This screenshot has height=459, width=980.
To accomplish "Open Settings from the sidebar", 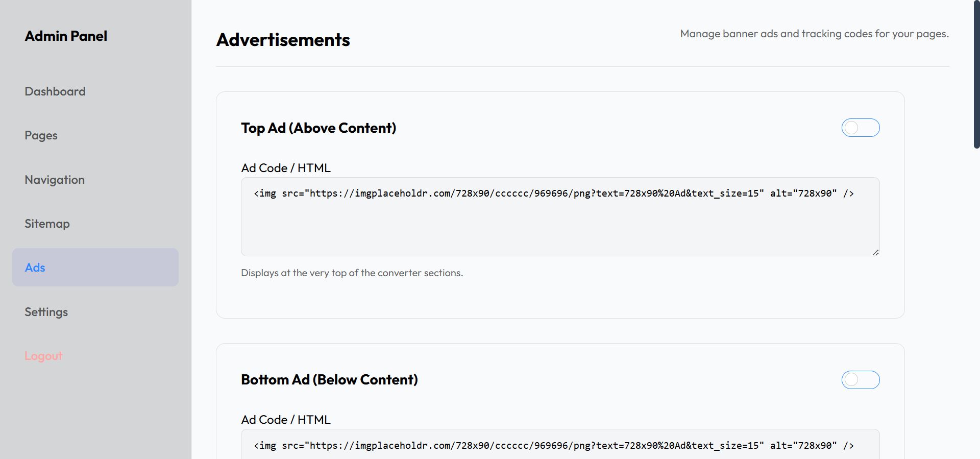I will pyautogui.click(x=46, y=312).
